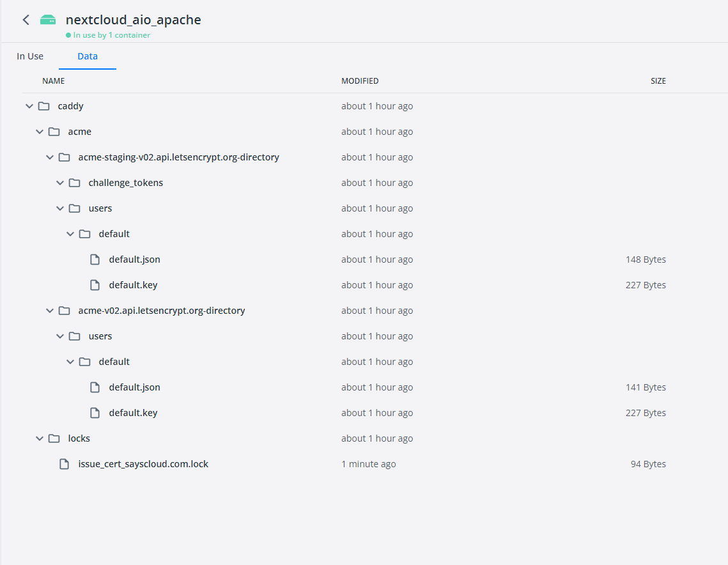Collapse the locks folder chevron
Image resolution: width=728 pixels, height=565 pixels.
tap(39, 438)
